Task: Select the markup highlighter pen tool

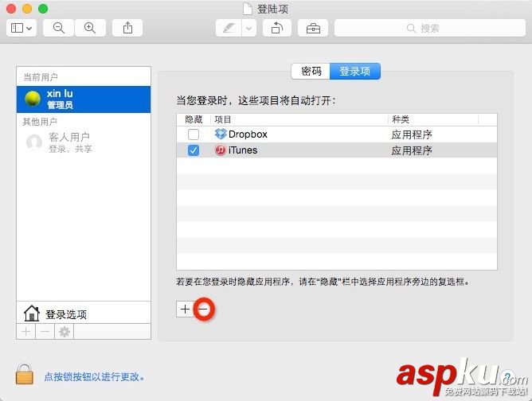Action: [x=229, y=28]
